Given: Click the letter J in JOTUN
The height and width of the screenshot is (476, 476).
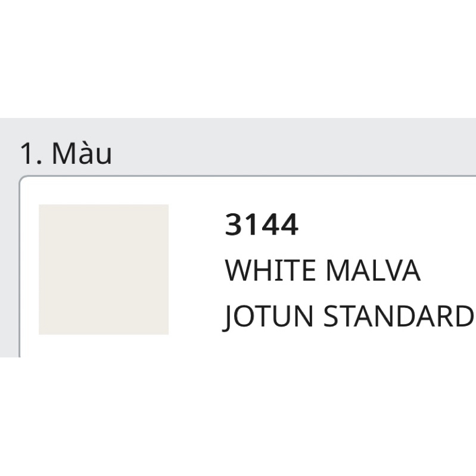Looking at the screenshot, I should click(x=229, y=318).
